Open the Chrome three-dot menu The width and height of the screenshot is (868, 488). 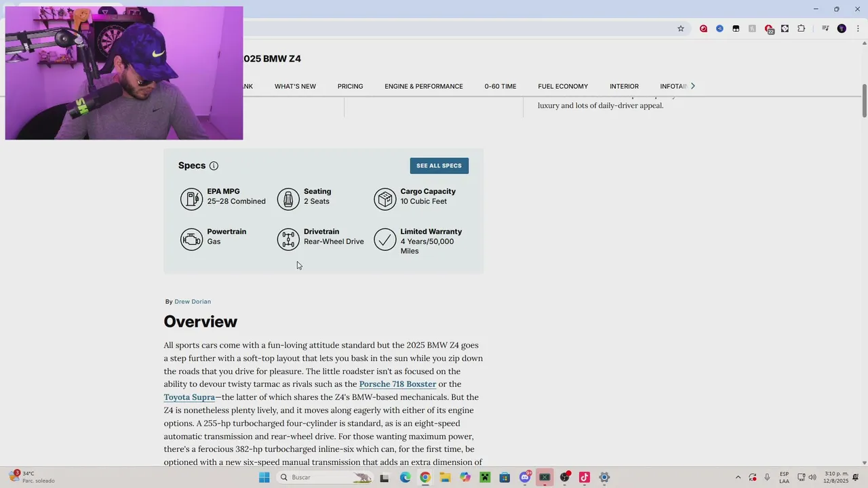click(x=858, y=28)
